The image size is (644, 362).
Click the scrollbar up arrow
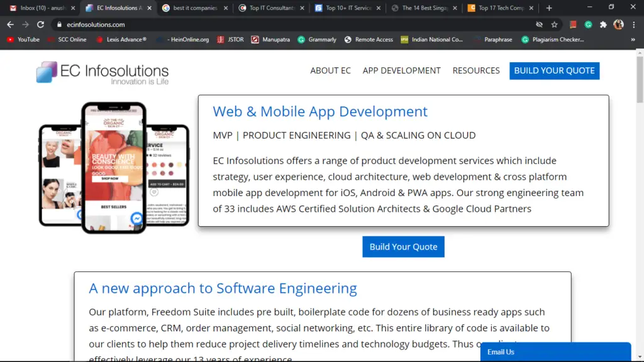pos(640,53)
